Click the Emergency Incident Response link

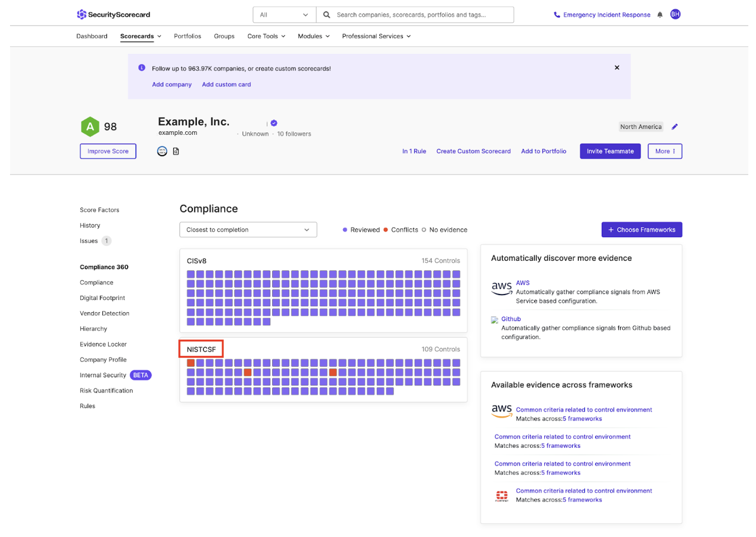[x=607, y=15]
